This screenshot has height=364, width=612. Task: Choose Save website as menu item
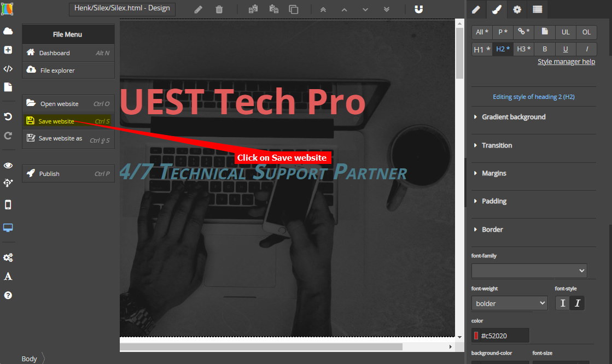pyautogui.click(x=68, y=139)
